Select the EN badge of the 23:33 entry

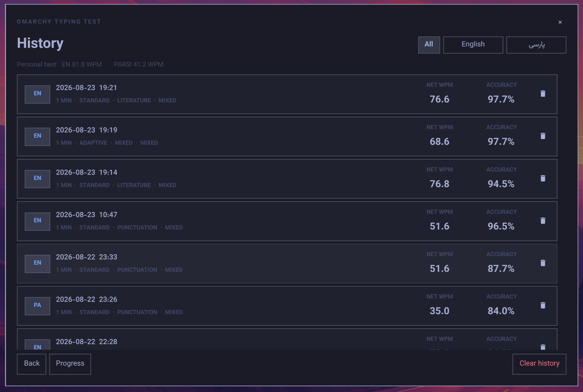(37, 263)
